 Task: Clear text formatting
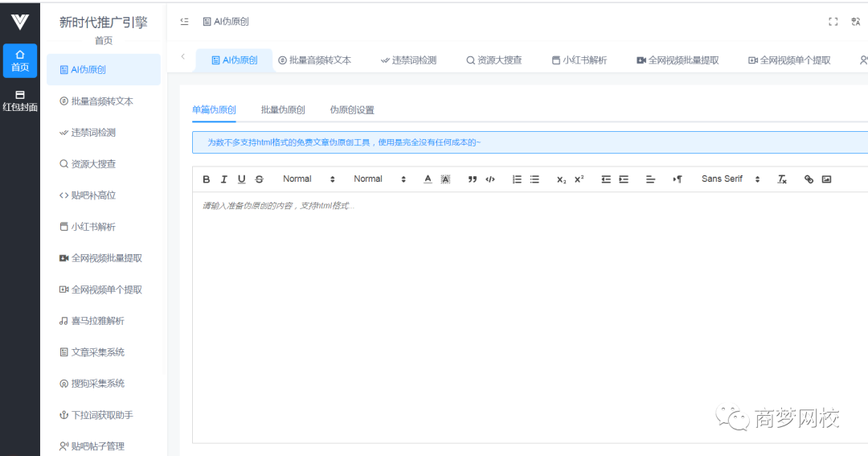click(x=782, y=179)
